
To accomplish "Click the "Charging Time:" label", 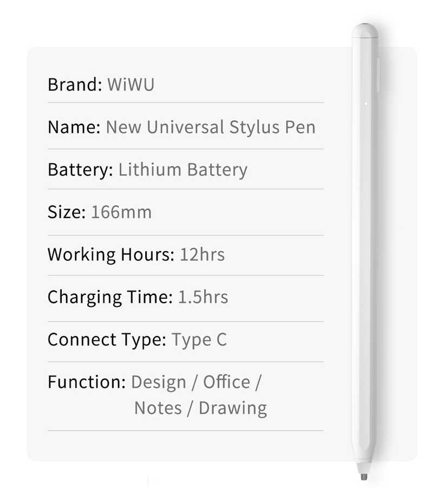I will pyautogui.click(x=110, y=297).
